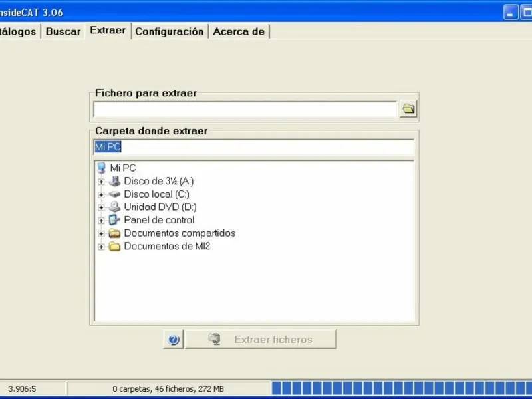Open the browse folder icon for file extraction
Image resolution: width=532 pixels, height=399 pixels.
[x=408, y=109]
